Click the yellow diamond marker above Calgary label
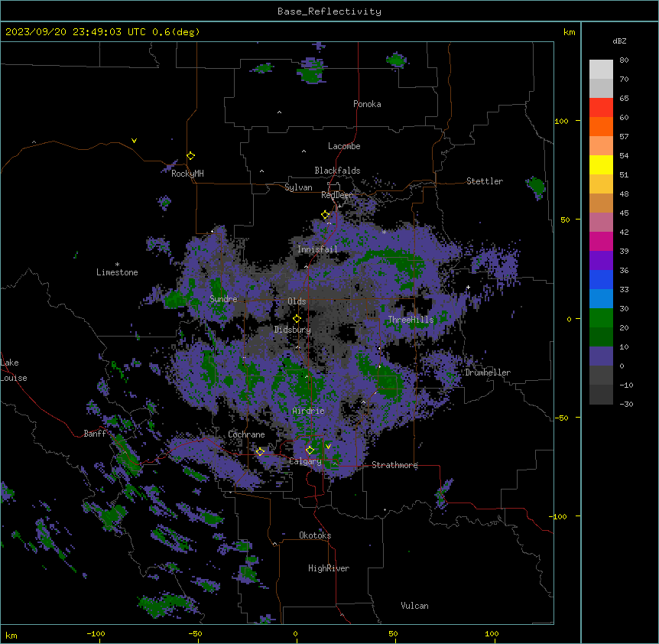This screenshot has width=659, height=644. click(x=310, y=450)
